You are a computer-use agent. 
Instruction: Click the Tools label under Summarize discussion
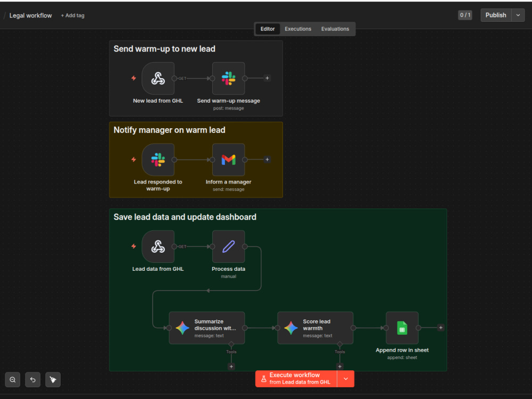tap(231, 352)
